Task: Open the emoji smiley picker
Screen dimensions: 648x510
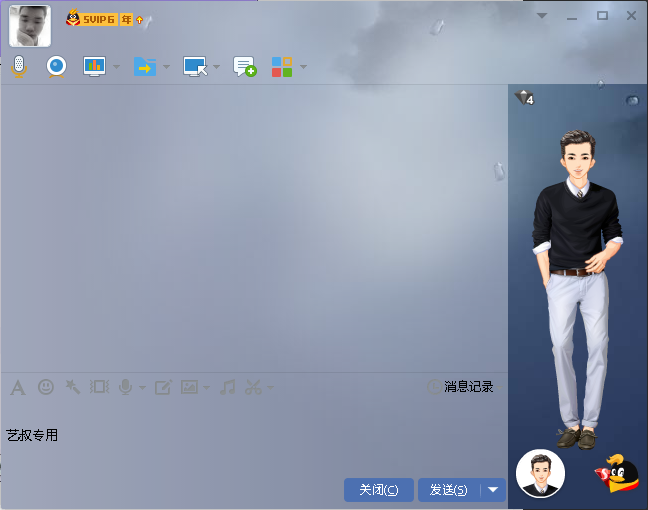Action: pos(46,387)
